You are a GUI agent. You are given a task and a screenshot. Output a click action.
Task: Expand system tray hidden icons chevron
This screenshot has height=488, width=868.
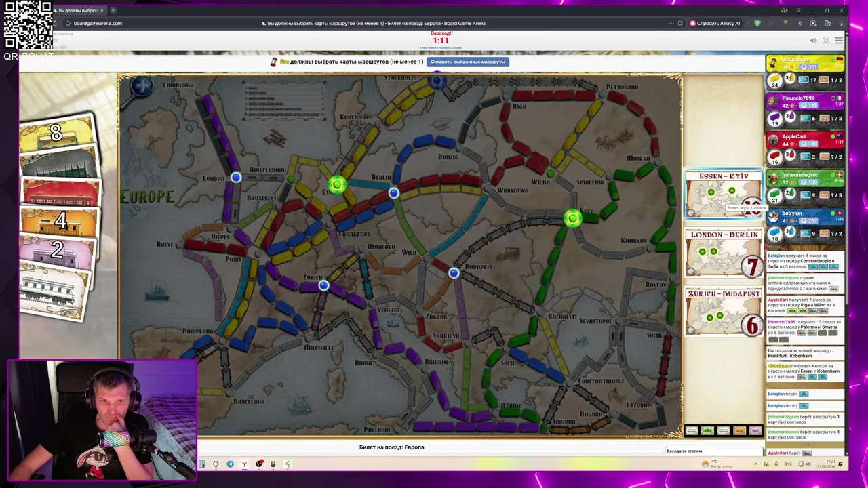(x=755, y=464)
